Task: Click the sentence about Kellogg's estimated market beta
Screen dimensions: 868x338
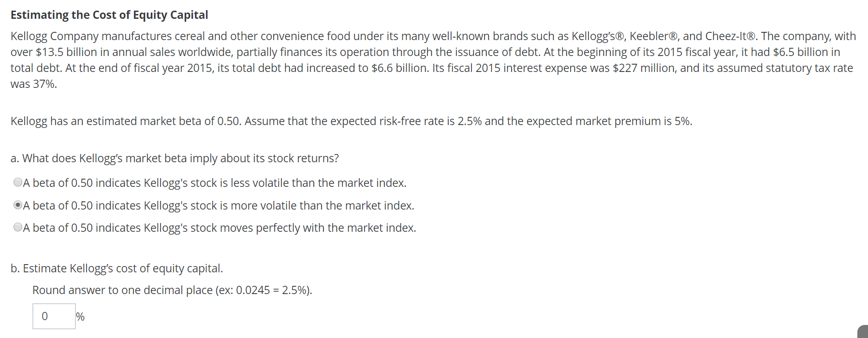Action: (x=351, y=121)
